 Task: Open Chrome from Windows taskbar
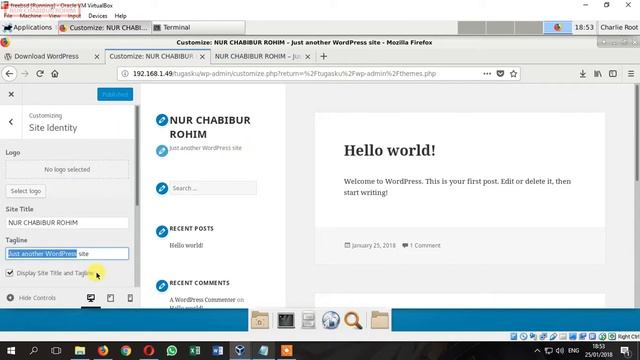126,351
